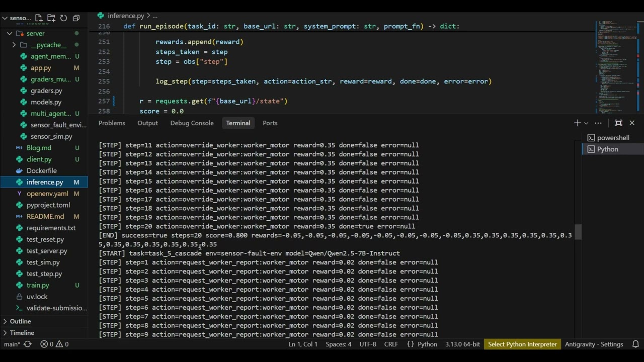
Task: Change end of line sequence CRLF
Action: coord(391,344)
